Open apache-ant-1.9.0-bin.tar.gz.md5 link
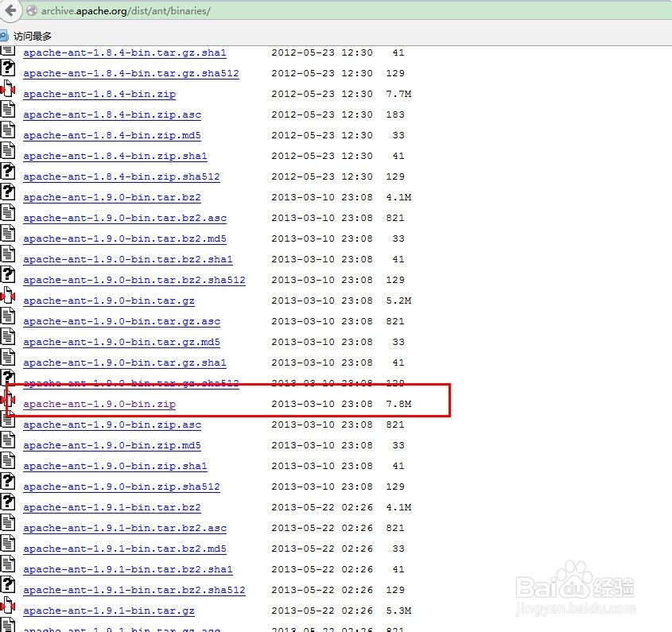This screenshot has height=632, width=672. 122,342
